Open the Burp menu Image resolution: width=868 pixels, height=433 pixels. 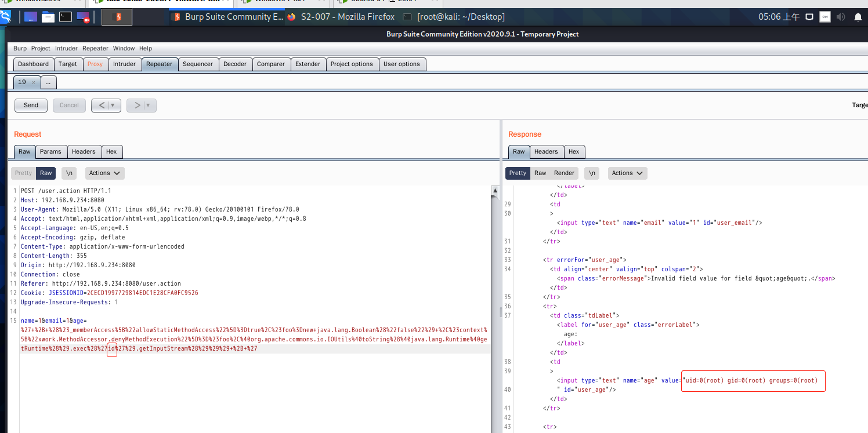pyautogui.click(x=20, y=48)
